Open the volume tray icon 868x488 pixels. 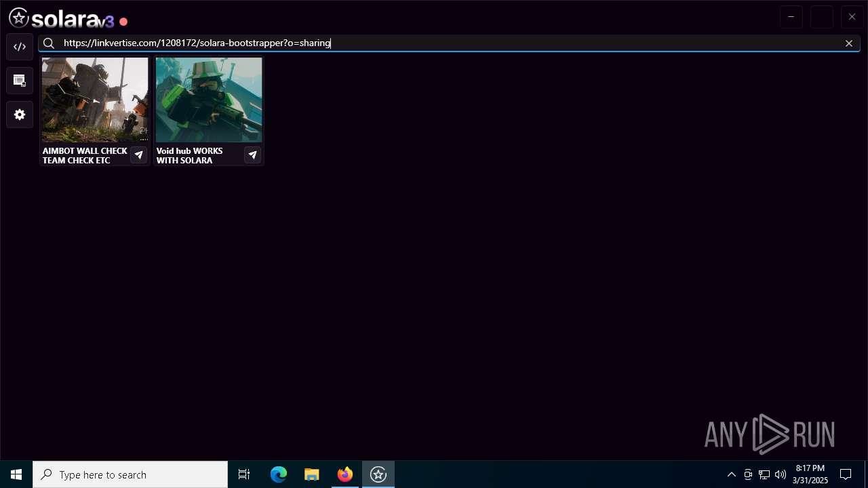pos(781,474)
